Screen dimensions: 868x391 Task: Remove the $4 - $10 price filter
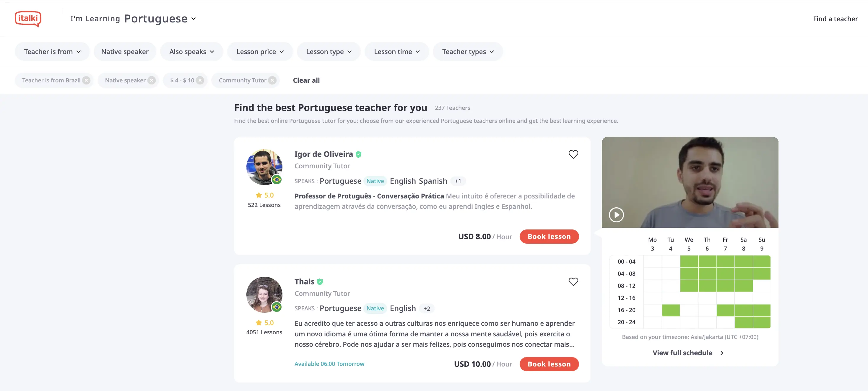tap(200, 80)
